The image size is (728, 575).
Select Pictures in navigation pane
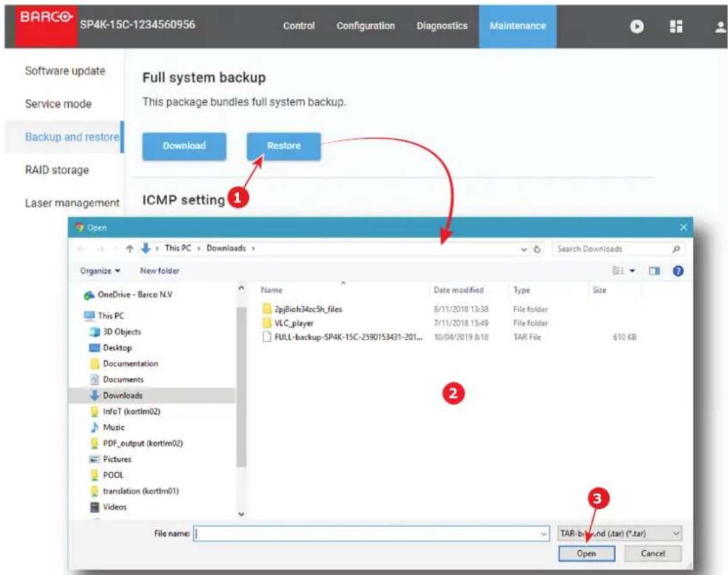click(110, 459)
